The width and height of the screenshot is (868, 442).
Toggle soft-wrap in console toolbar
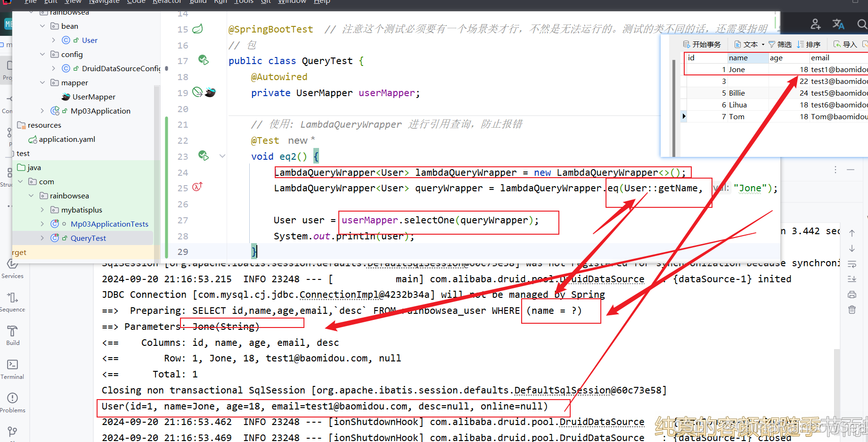[x=852, y=264]
